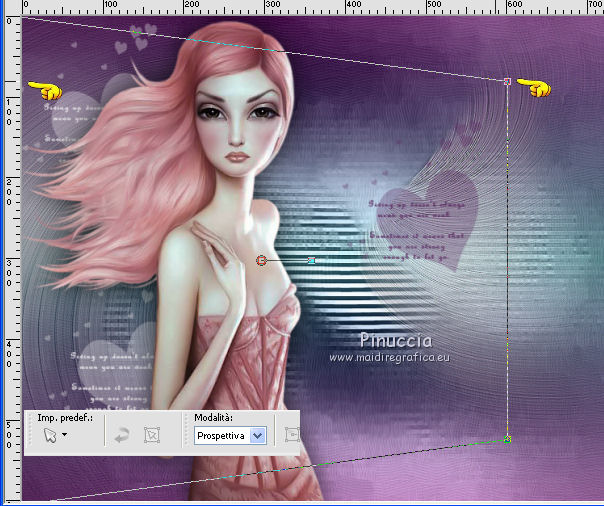Click the 'Prospettiva' text in mode field

click(221, 436)
